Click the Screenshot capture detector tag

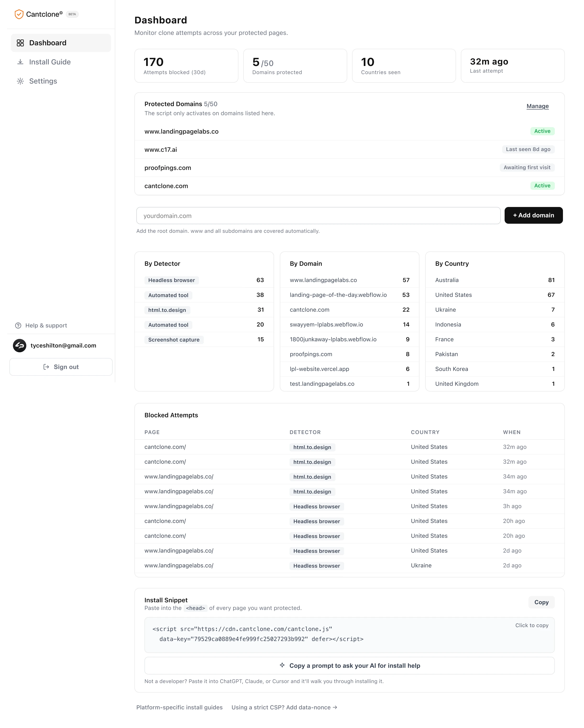click(x=174, y=340)
